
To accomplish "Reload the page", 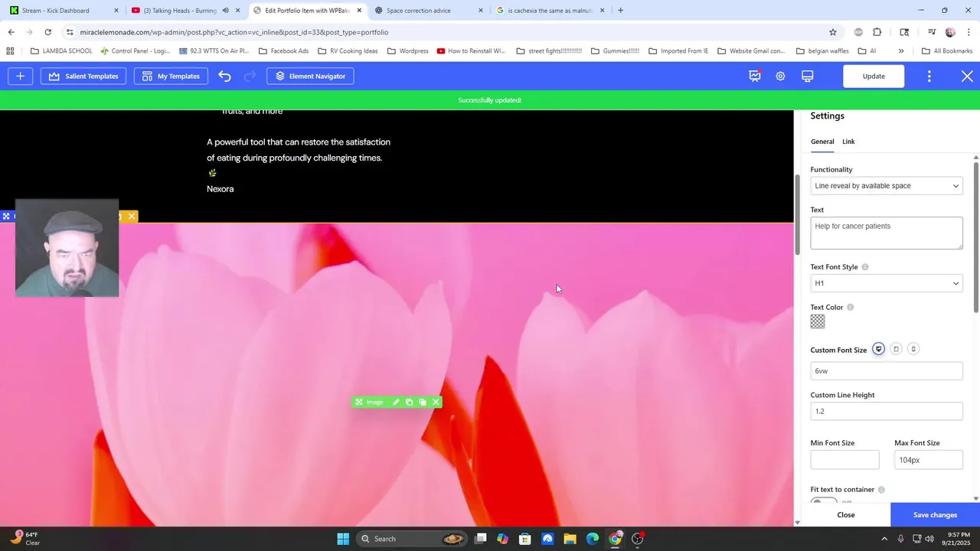I will click(47, 32).
